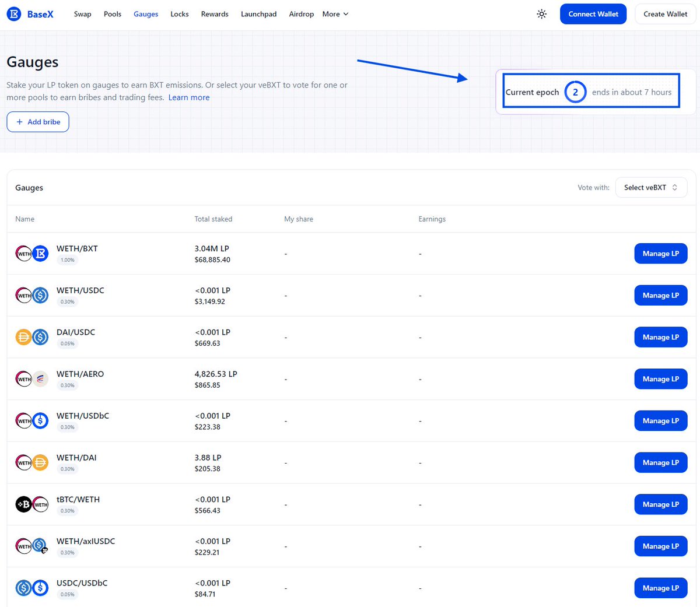Navigate to Rewards
Screen dimensions: 700x607
click(x=215, y=14)
